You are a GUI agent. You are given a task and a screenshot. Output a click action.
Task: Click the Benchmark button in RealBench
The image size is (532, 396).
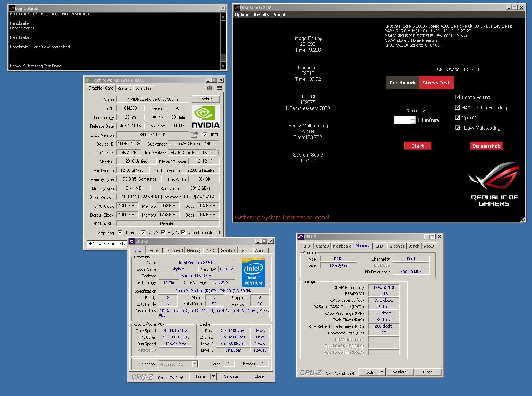coord(403,83)
